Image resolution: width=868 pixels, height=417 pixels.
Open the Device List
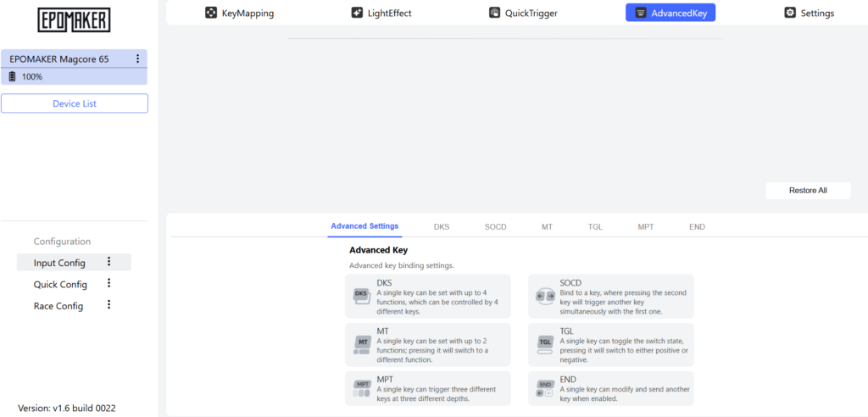coord(75,103)
